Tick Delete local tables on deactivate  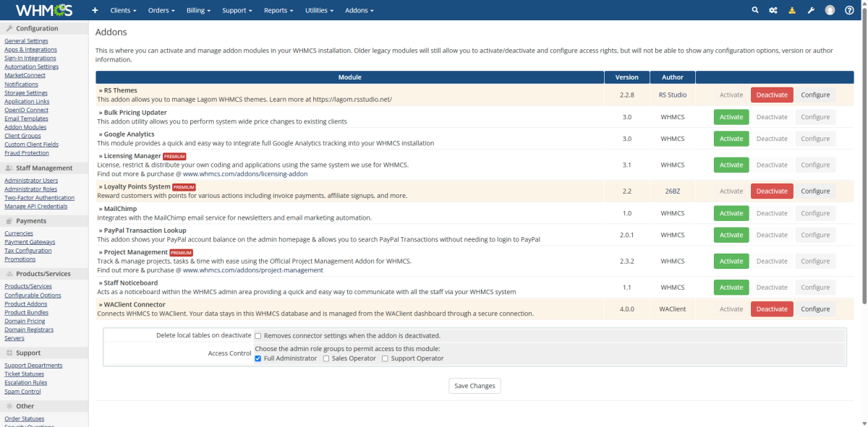point(258,336)
